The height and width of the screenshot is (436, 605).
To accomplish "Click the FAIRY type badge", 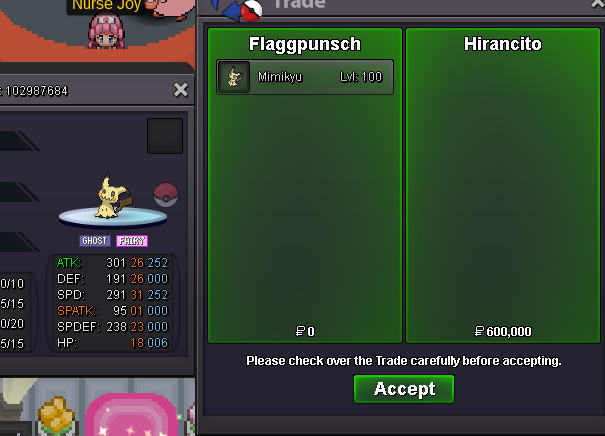I will [x=132, y=241].
